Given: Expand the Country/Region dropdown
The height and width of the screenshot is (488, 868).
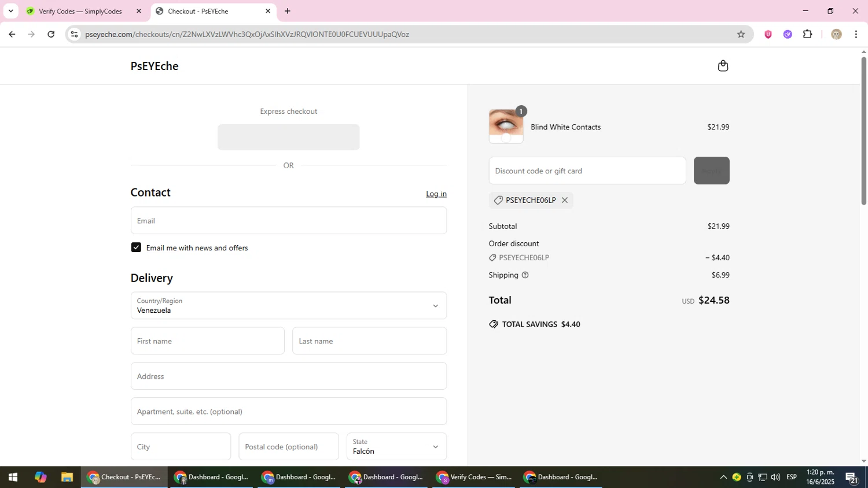Looking at the screenshot, I should 288,305.
